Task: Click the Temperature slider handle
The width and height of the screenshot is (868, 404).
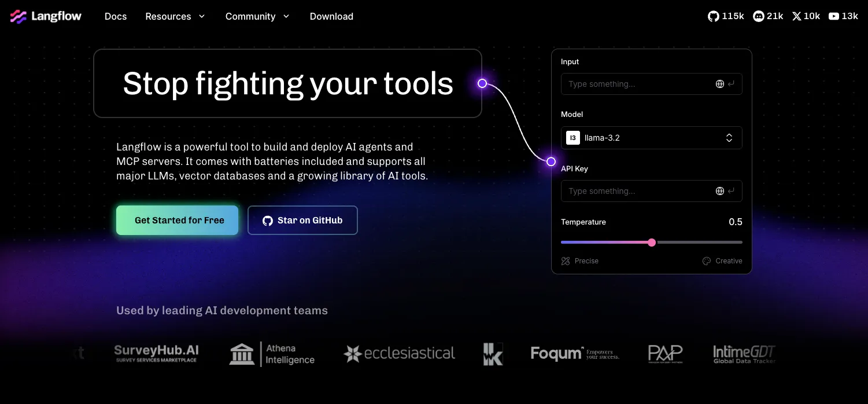Action: pyautogui.click(x=652, y=243)
